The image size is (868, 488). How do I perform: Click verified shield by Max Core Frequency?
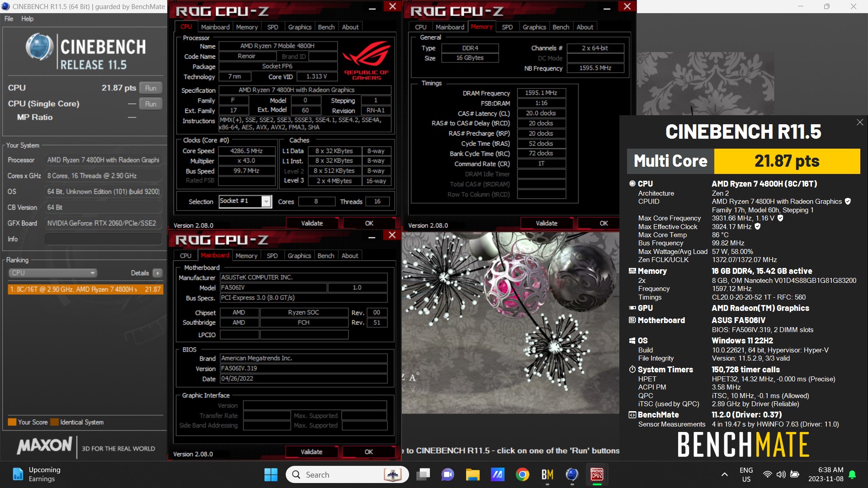pos(780,218)
